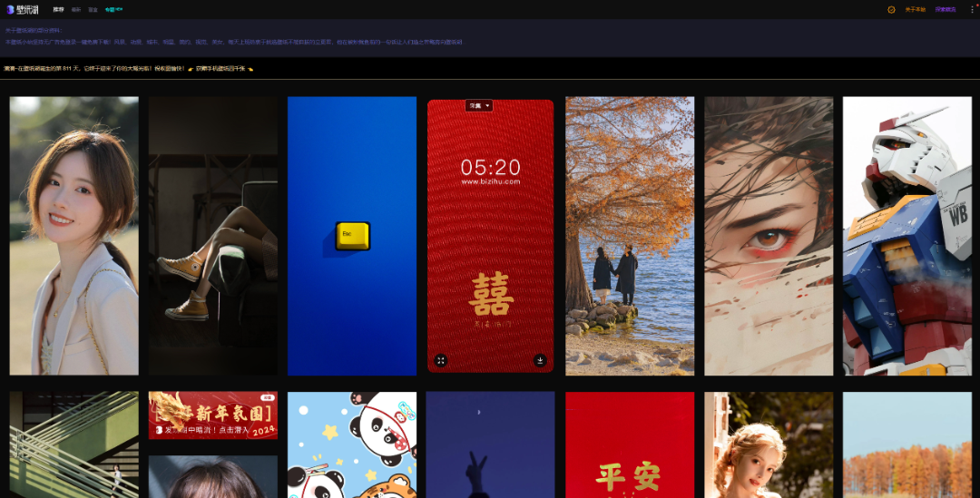Select the second gray nav tab in header
The width and height of the screenshot is (980, 498).
pyautogui.click(x=76, y=9)
